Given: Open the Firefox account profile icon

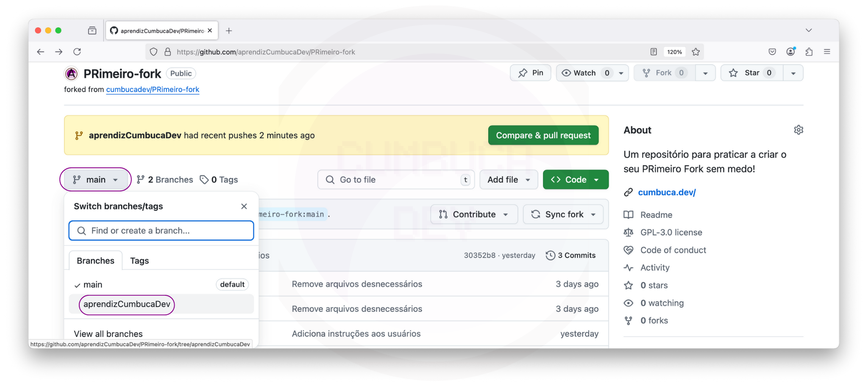Looking at the screenshot, I should pyautogui.click(x=790, y=52).
